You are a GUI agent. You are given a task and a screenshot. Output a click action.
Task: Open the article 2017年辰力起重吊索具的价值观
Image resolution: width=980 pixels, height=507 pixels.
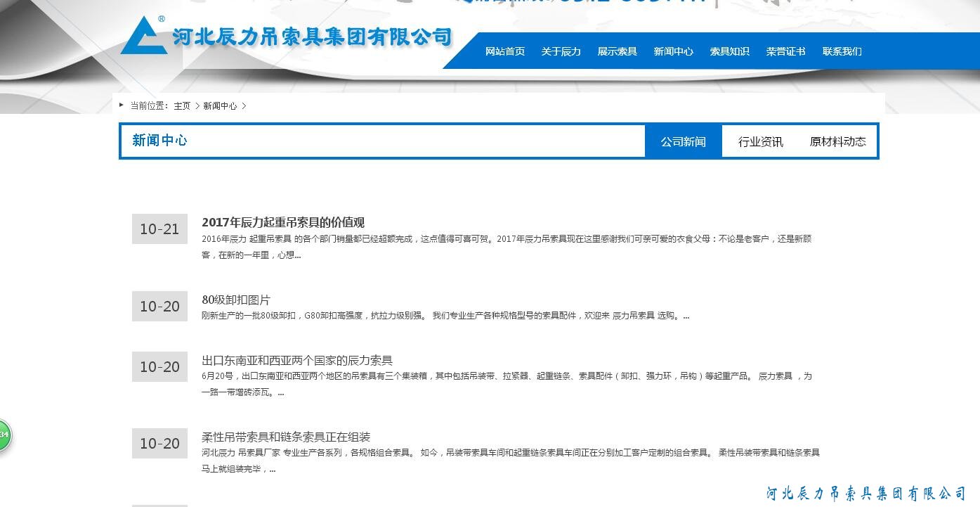(x=284, y=222)
